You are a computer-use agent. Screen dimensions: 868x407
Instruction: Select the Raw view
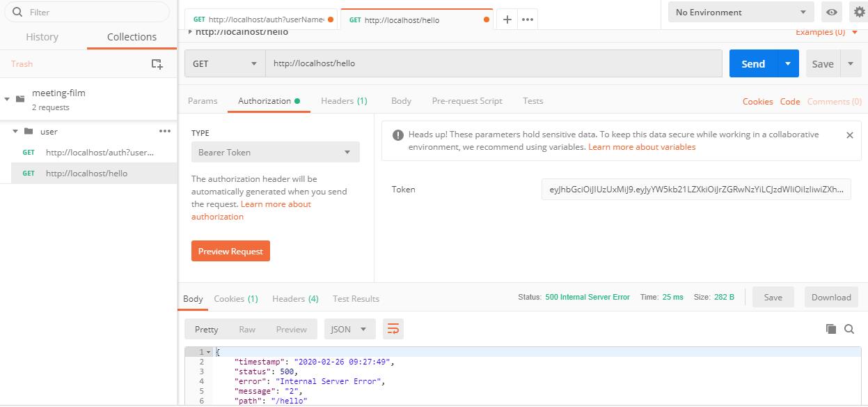pyautogui.click(x=247, y=329)
